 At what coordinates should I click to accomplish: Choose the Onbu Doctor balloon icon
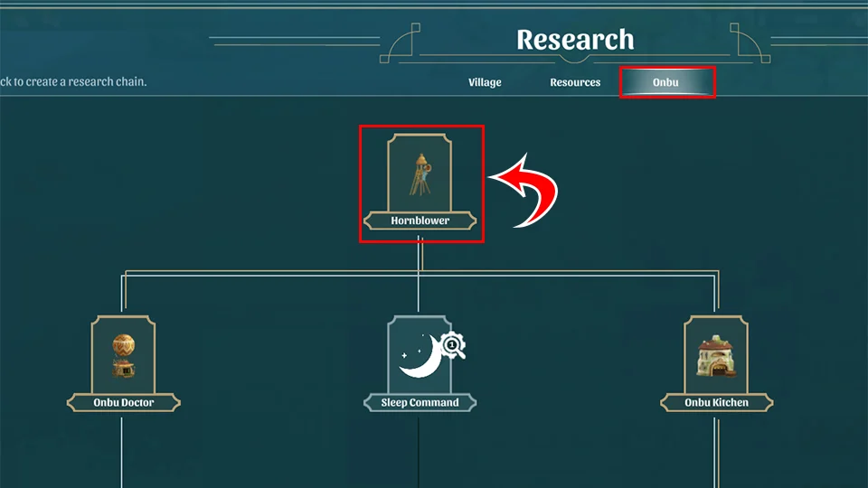point(124,356)
